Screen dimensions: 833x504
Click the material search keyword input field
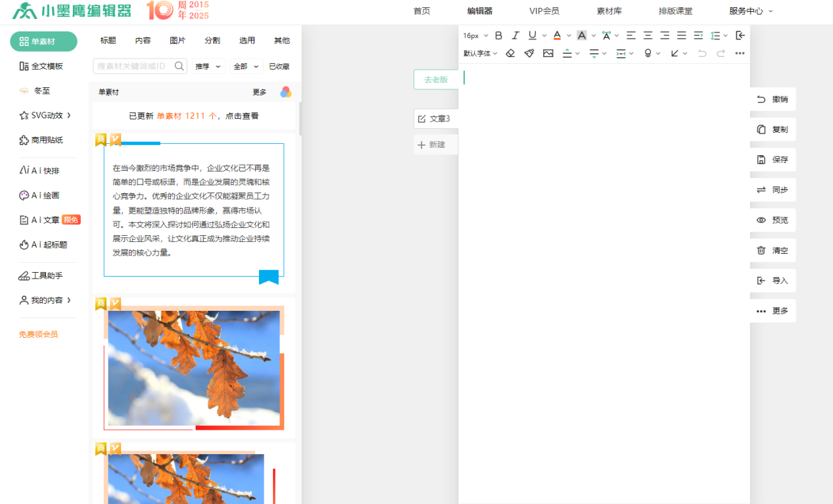click(134, 66)
